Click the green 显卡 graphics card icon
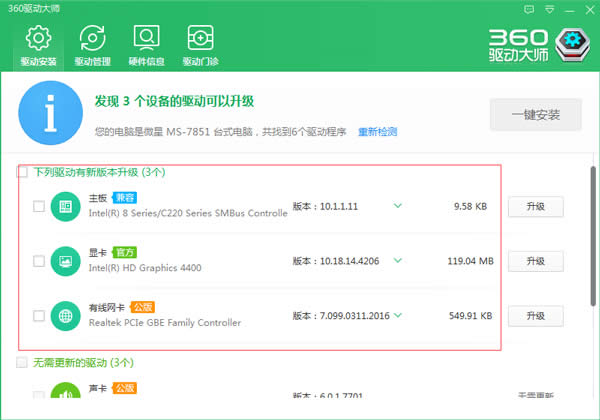Viewport: 600px width, 420px height. click(65, 261)
